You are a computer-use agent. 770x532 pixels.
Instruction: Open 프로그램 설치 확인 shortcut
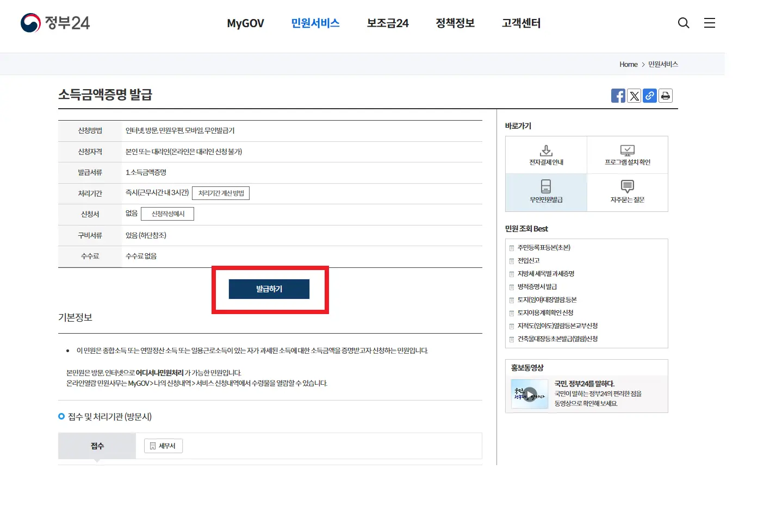[x=628, y=155]
